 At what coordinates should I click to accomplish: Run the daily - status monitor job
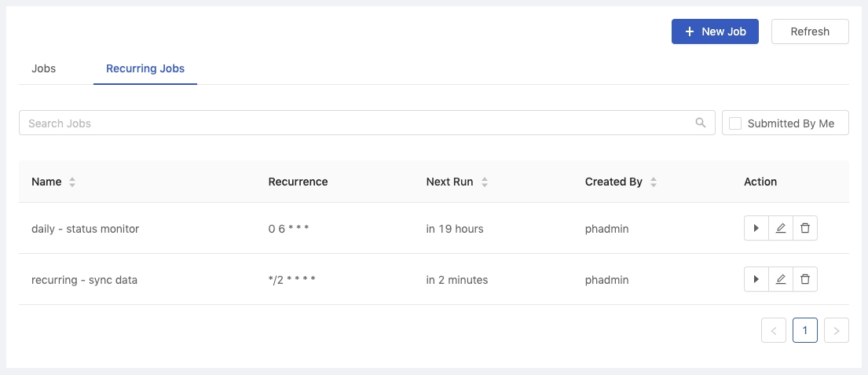756,228
